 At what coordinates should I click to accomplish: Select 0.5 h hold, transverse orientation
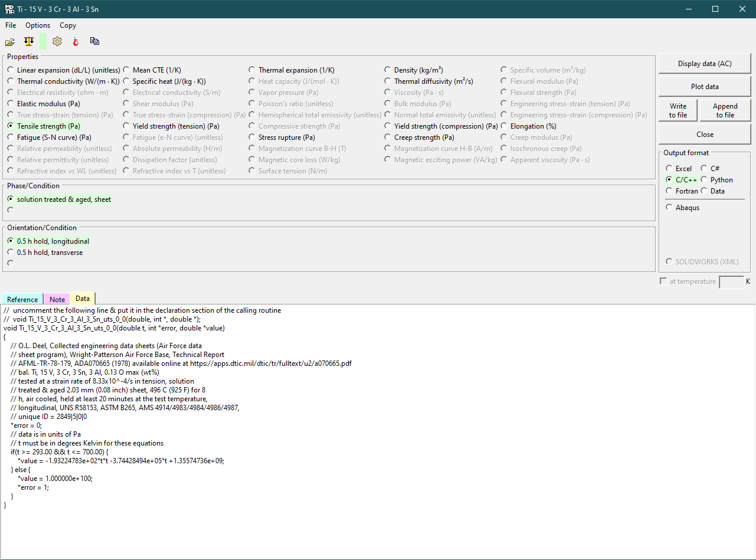[x=11, y=253]
